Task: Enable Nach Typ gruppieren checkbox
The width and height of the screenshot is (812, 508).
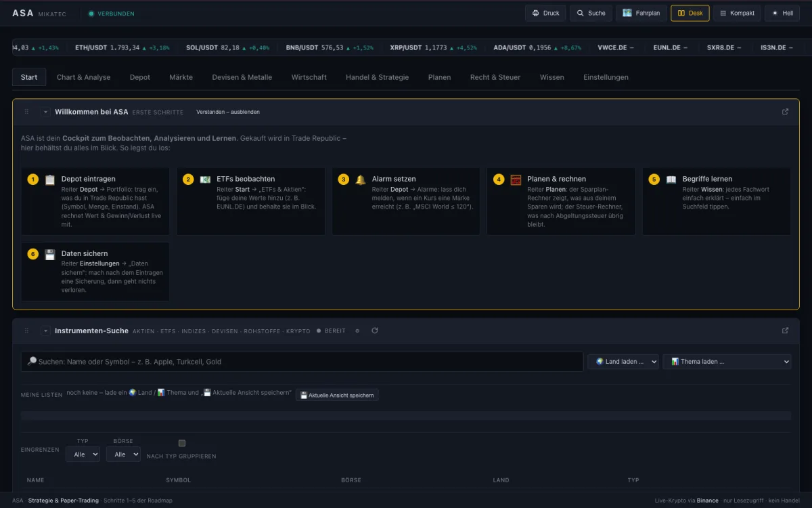Action: point(181,443)
